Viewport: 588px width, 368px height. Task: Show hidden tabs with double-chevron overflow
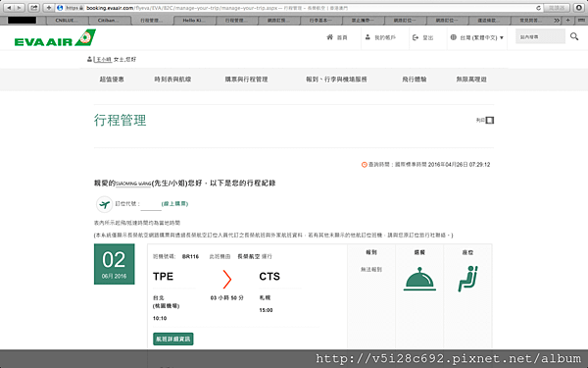557,21
